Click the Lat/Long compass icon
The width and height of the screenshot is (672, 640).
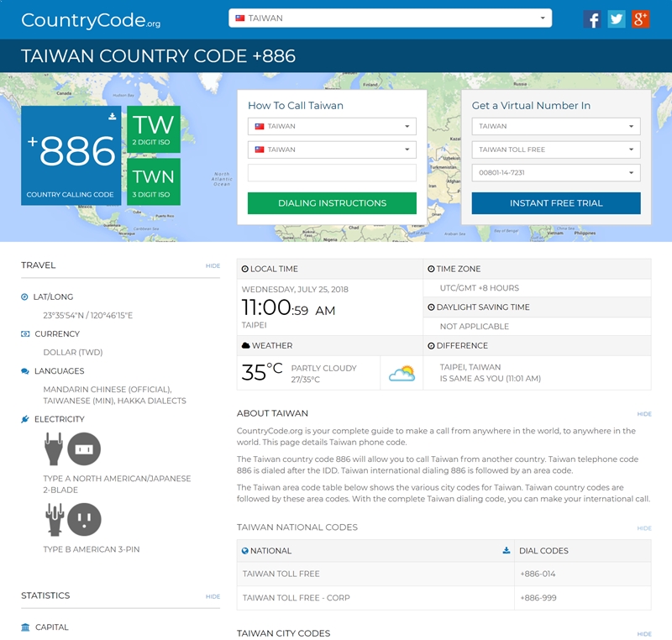(25, 296)
